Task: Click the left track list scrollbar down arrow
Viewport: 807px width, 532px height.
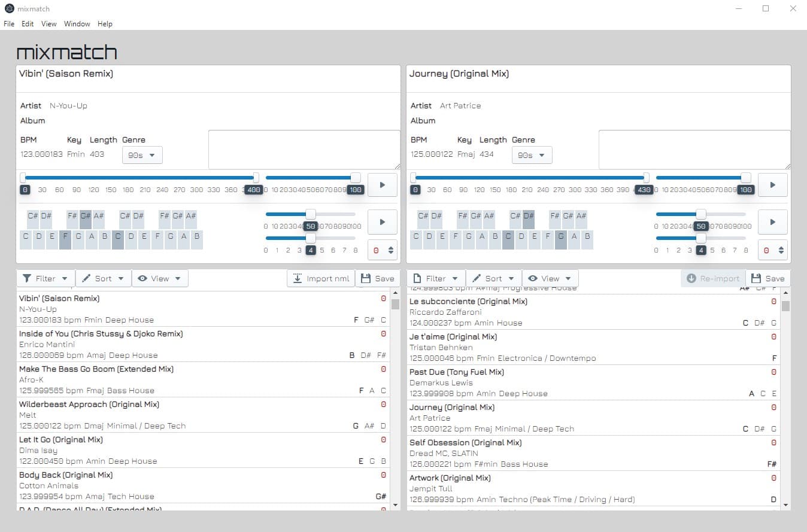Action: pos(395,505)
